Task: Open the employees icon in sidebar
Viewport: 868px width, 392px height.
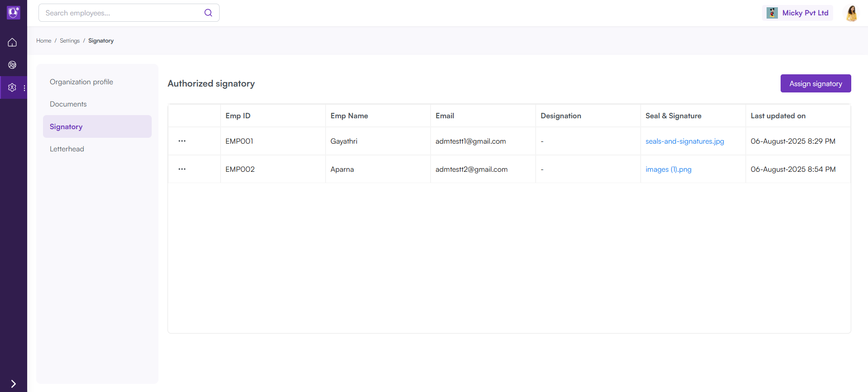Action: (12, 65)
